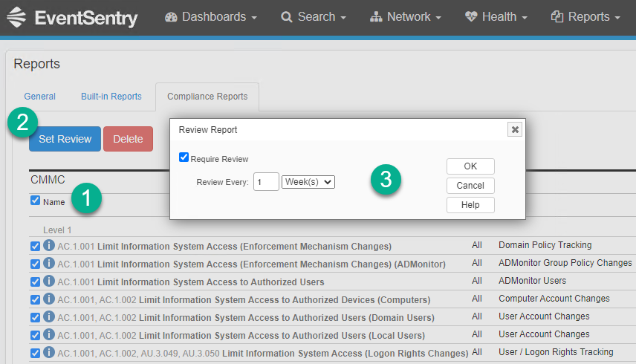Select the Compliance Reports tab
Image resolution: width=636 pixels, height=364 pixels.
[x=207, y=97]
